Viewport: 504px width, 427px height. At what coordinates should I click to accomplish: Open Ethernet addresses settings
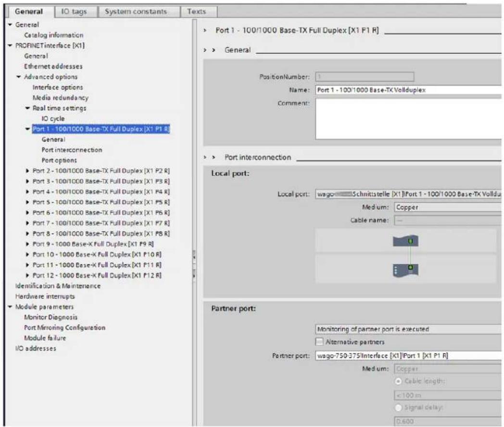click(x=53, y=66)
